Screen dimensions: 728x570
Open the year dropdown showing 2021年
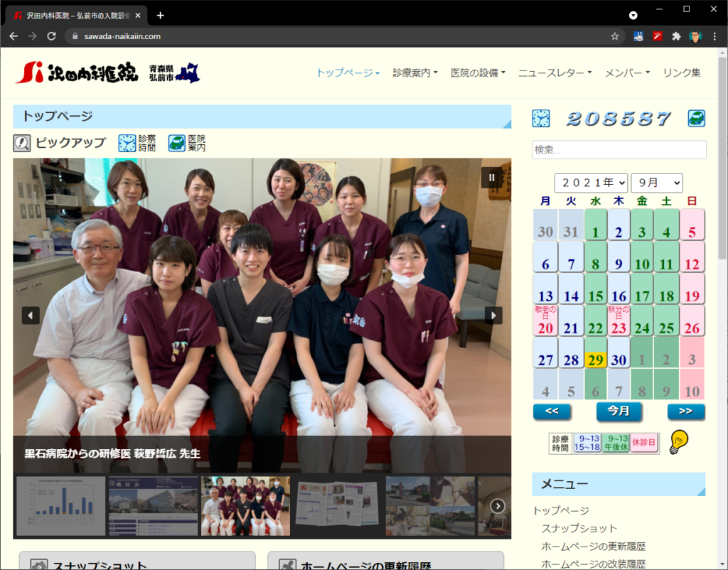591,183
